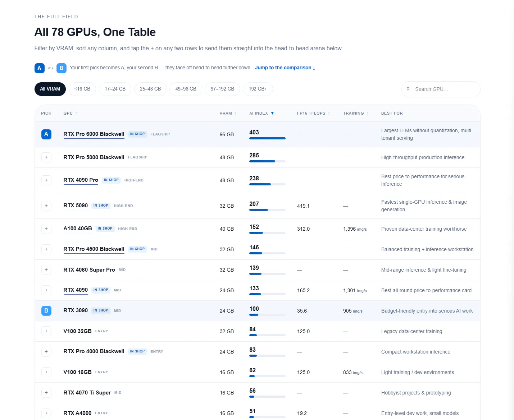Pick RTX A4000 with plus button
514x420 pixels.
[46, 413]
